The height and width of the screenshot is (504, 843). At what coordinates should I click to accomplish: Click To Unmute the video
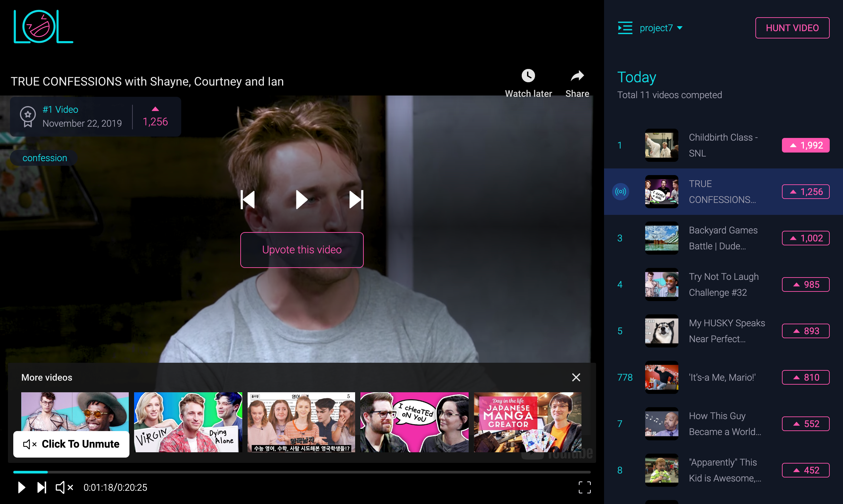pyautogui.click(x=71, y=444)
